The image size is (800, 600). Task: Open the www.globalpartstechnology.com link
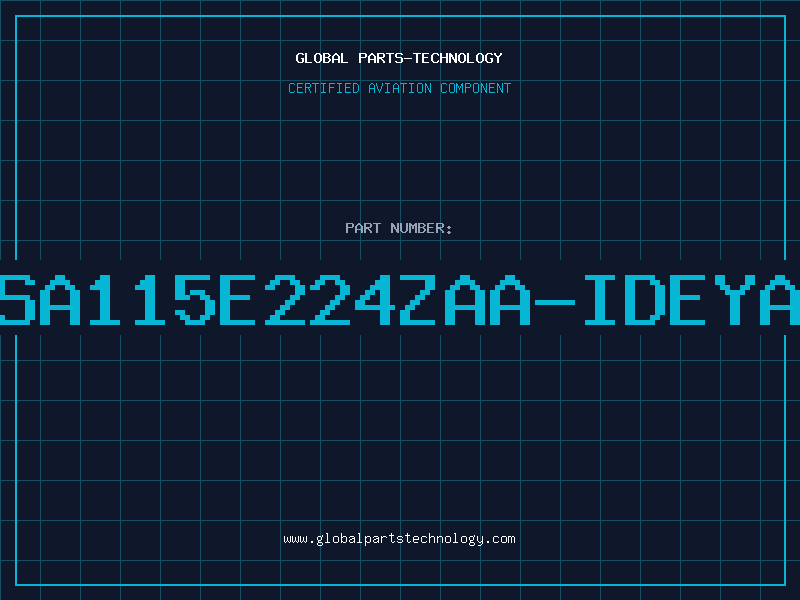[399, 539]
